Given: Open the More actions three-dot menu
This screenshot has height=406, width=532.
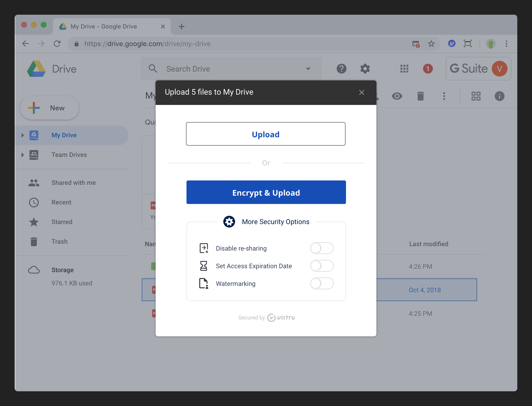Looking at the screenshot, I should 444,96.
